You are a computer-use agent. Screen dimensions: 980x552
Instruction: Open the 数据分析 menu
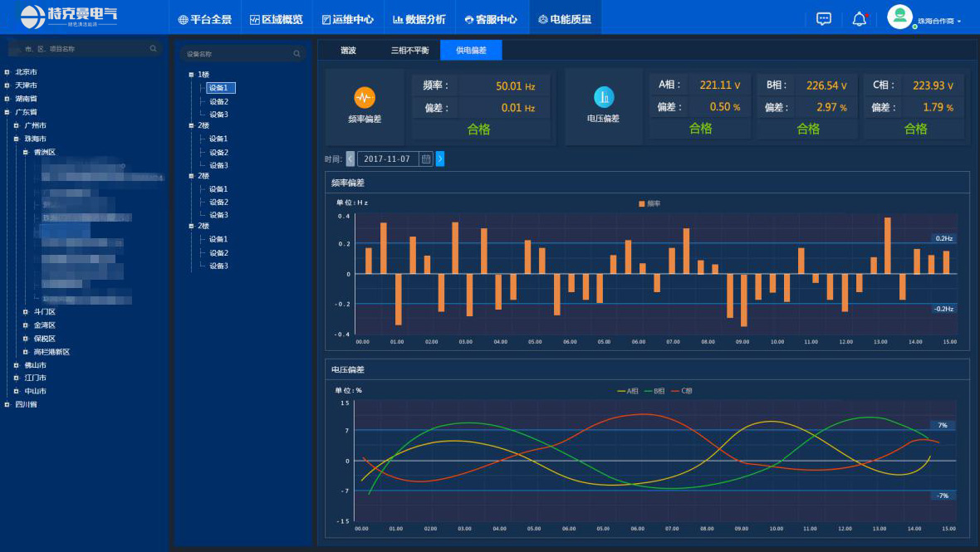(419, 19)
